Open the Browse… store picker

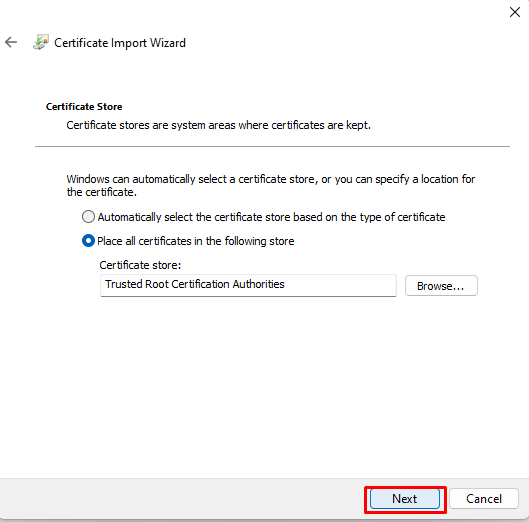pyautogui.click(x=441, y=286)
